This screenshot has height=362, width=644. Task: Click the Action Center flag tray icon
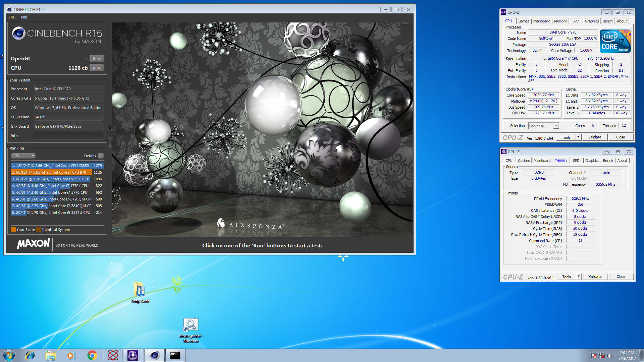point(594,356)
